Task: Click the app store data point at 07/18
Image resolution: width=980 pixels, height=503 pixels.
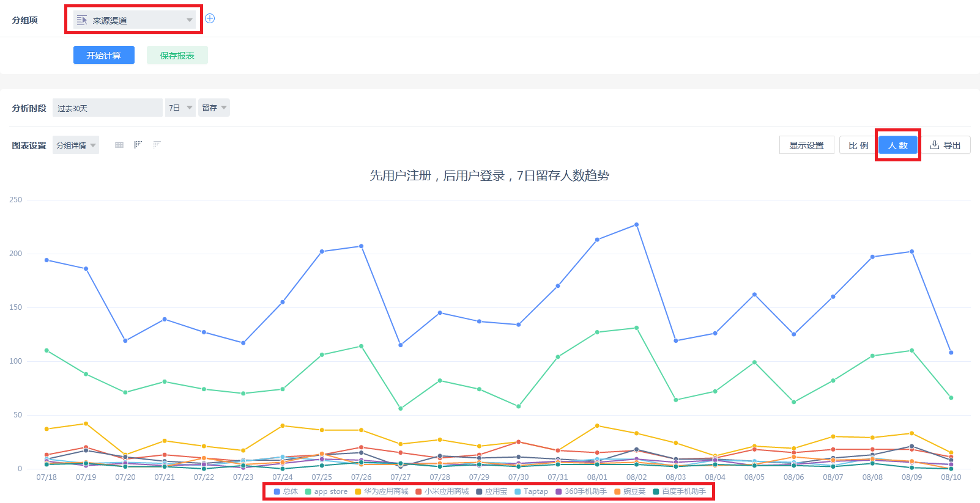Action: (46, 350)
